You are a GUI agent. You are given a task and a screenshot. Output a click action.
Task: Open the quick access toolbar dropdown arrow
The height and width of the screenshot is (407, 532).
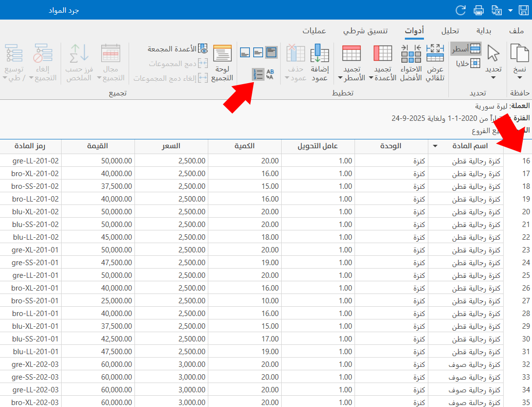[511, 10]
